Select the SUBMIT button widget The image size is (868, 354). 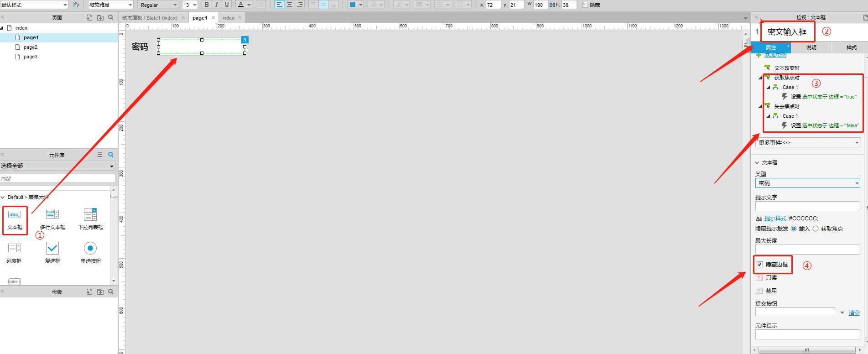pos(15,281)
